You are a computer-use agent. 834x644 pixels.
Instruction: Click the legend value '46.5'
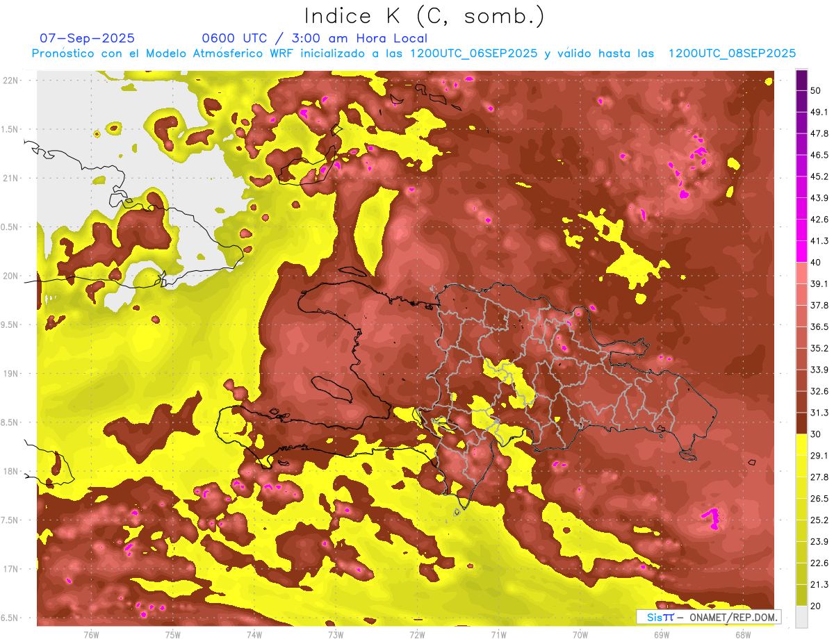(819, 155)
